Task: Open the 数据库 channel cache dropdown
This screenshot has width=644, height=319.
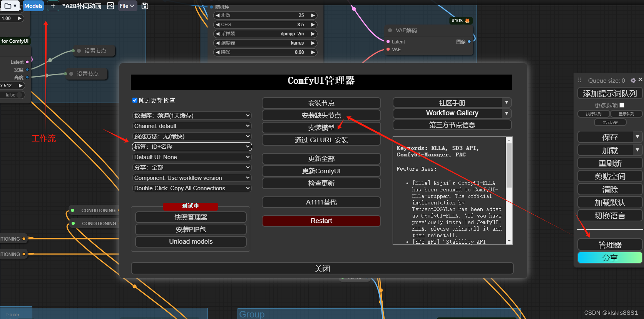Action: [x=192, y=115]
